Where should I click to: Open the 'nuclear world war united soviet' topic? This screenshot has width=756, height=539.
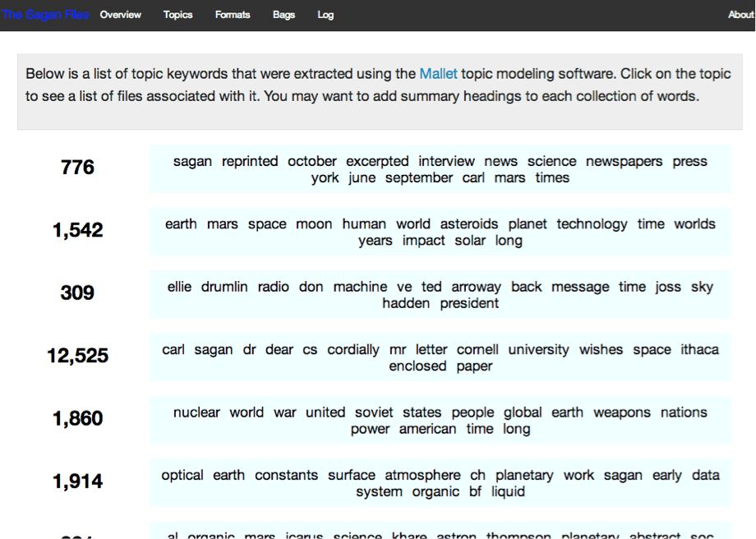pyautogui.click(x=440, y=419)
